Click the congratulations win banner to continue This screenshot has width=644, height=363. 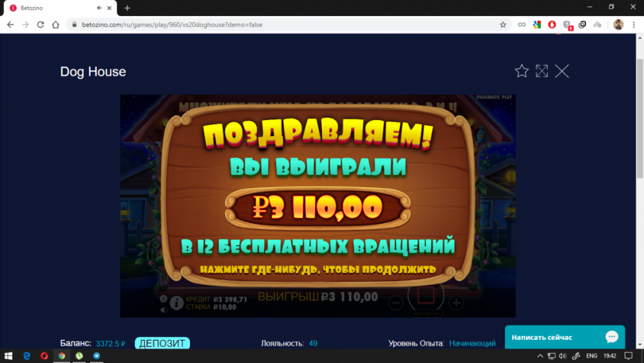pos(317,195)
